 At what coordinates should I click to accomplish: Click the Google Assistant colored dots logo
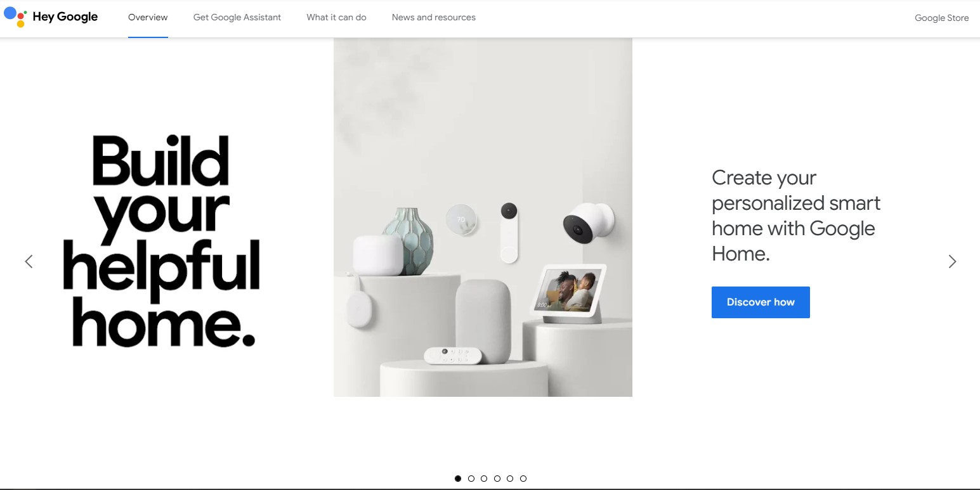15,17
